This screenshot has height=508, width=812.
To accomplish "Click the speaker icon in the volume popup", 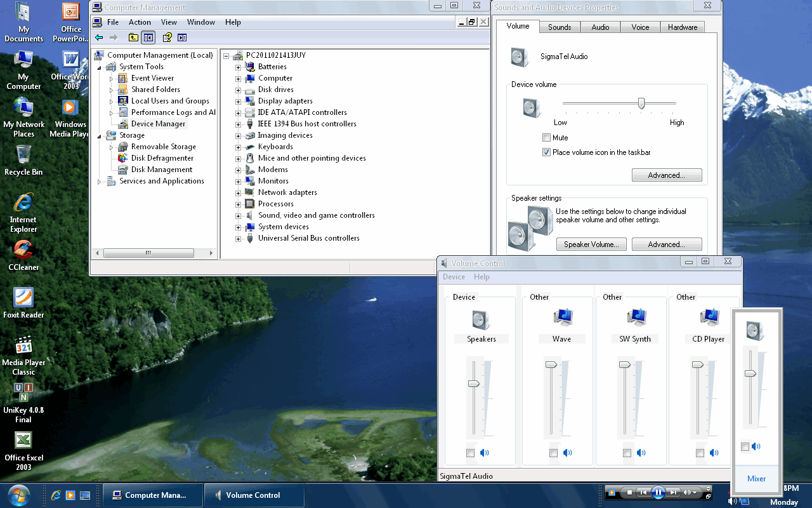I will 755,331.
